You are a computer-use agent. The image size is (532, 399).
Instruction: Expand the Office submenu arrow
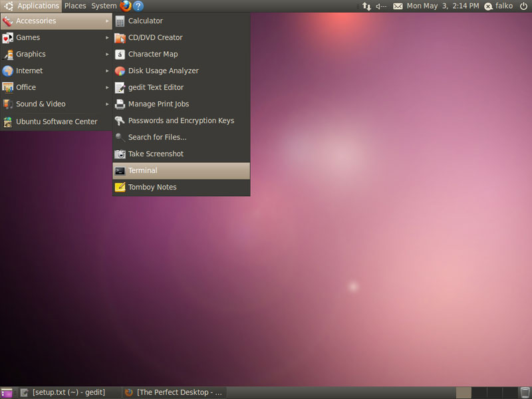[107, 88]
